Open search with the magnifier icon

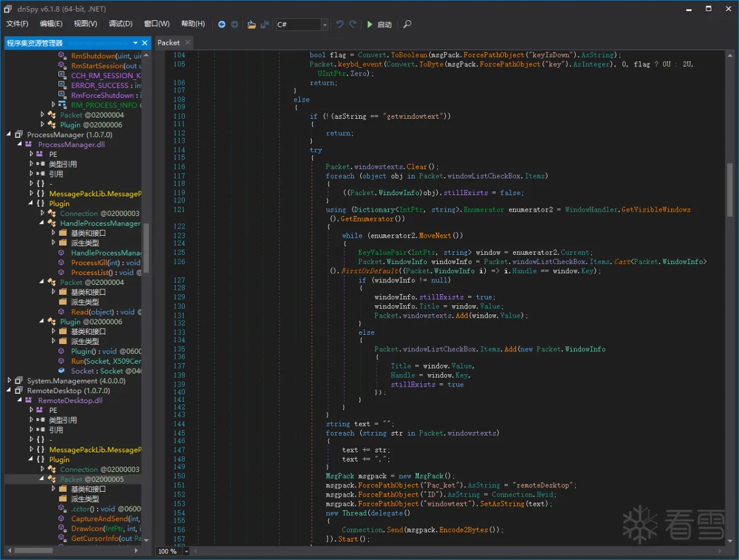coord(407,25)
